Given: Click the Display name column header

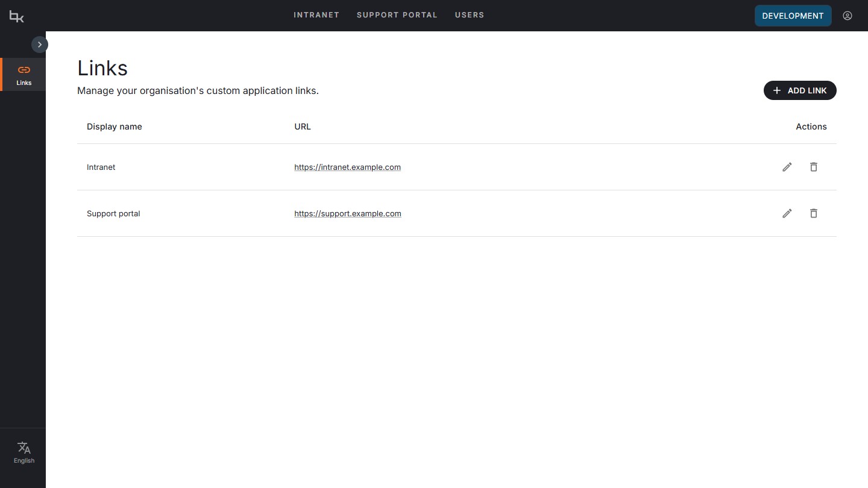Looking at the screenshot, I should 115,127.
